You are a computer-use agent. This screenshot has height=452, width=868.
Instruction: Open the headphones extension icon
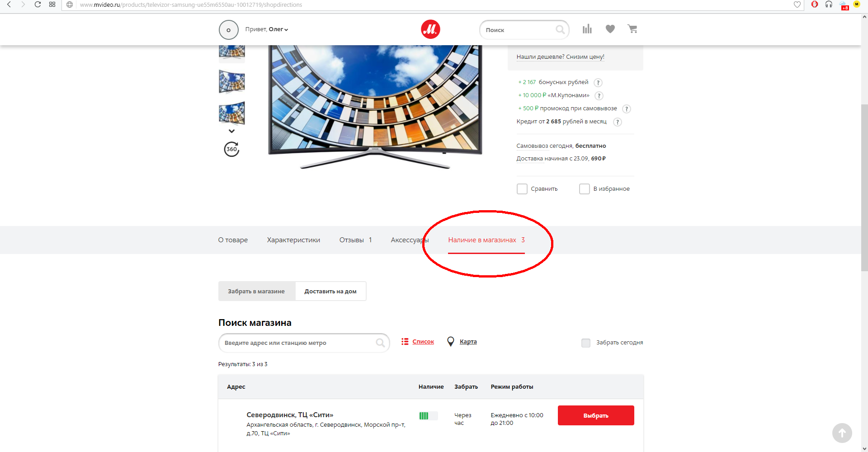tap(829, 5)
